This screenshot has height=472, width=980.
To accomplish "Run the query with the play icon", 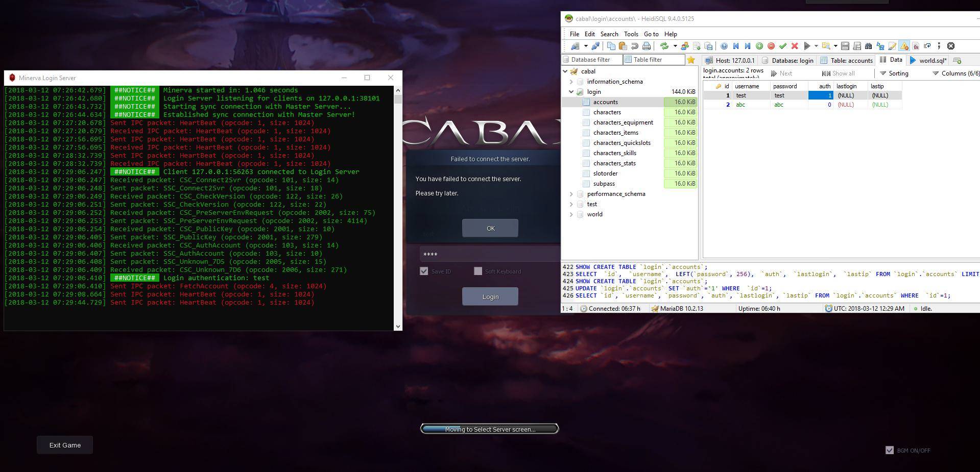I will pos(807,46).
